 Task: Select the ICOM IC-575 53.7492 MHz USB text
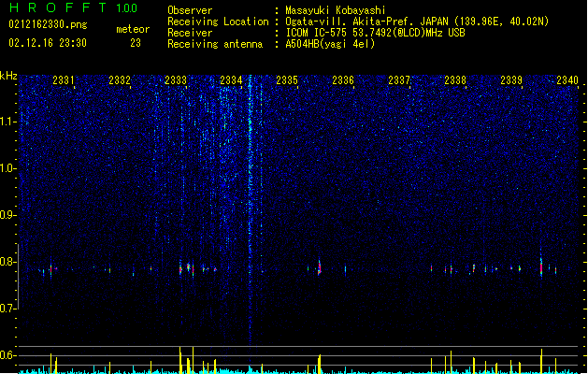coord(375,33)
